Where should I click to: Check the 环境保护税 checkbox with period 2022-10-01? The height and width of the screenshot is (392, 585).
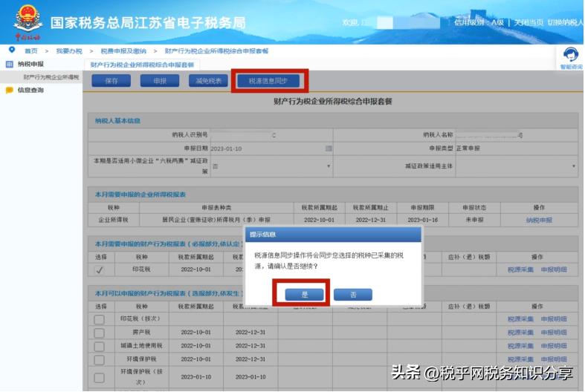100,359
